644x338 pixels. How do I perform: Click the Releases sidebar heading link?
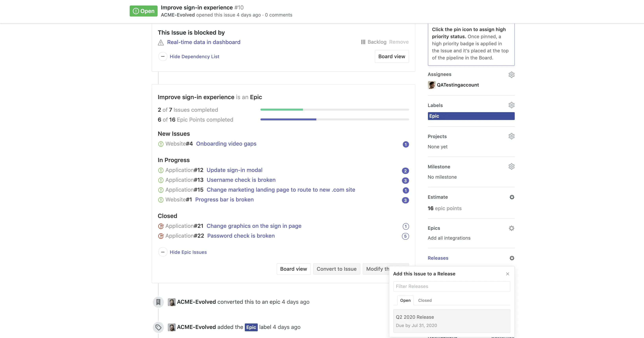pyautogui.click(x=438, y=258)
